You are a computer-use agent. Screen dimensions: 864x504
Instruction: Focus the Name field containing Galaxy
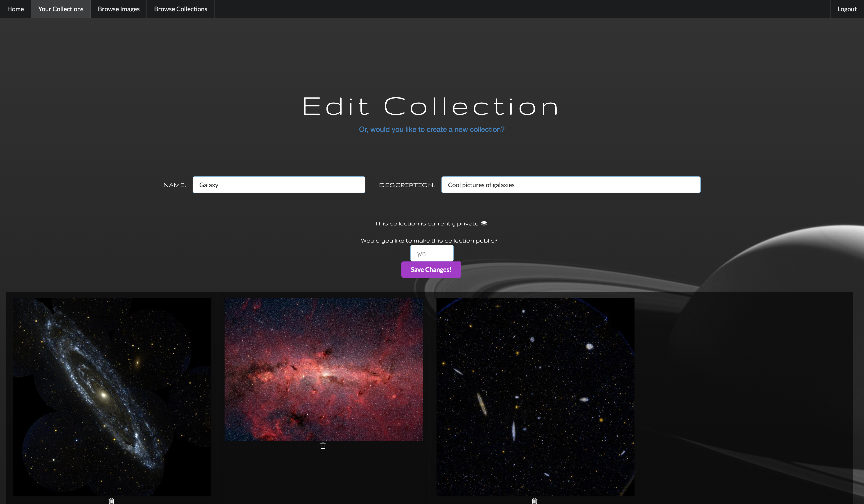pyautogui.click(x=279, y=185)
